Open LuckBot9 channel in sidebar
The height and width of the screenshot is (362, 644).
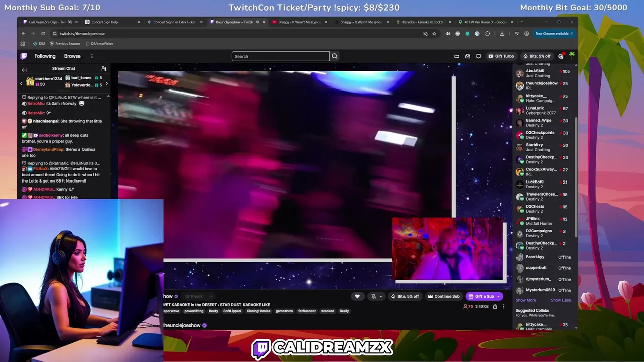coord(544,184)
